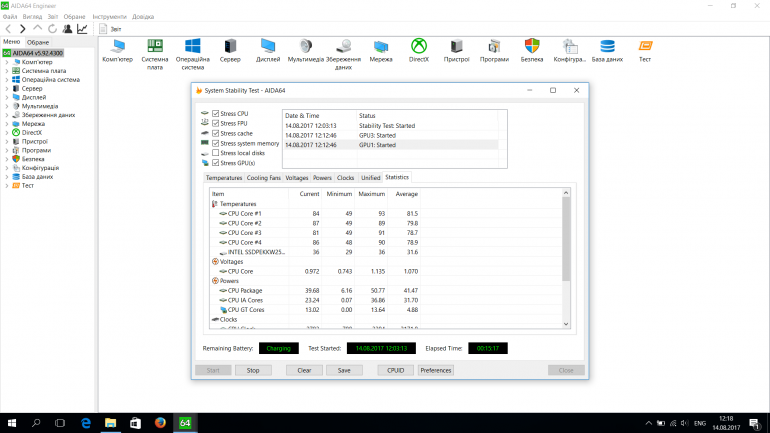Open File Explorer from the taskbar

[110, 423]
